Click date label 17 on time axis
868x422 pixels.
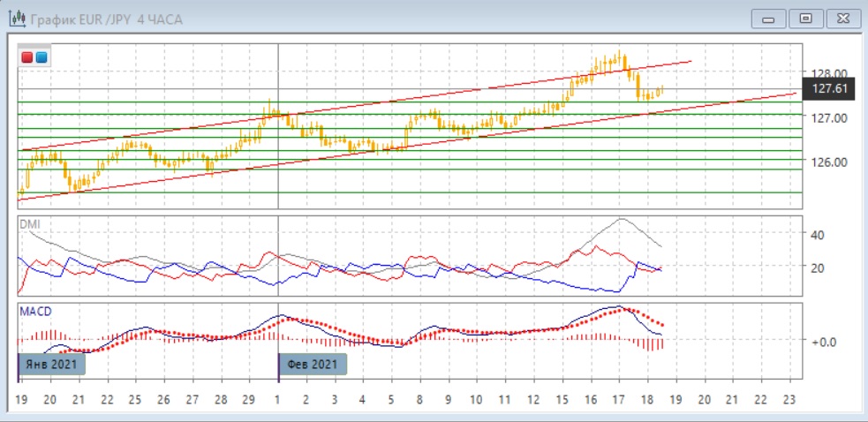[619, 400]
